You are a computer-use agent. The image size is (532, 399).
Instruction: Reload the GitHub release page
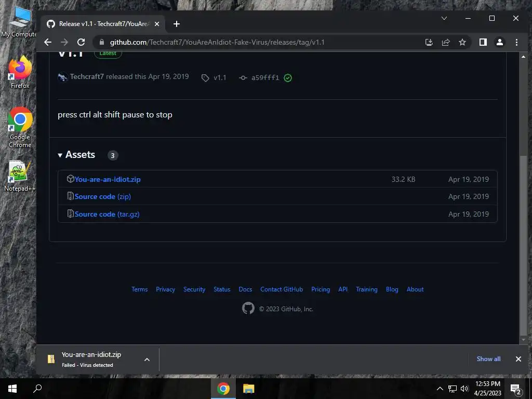click(81, 42)
